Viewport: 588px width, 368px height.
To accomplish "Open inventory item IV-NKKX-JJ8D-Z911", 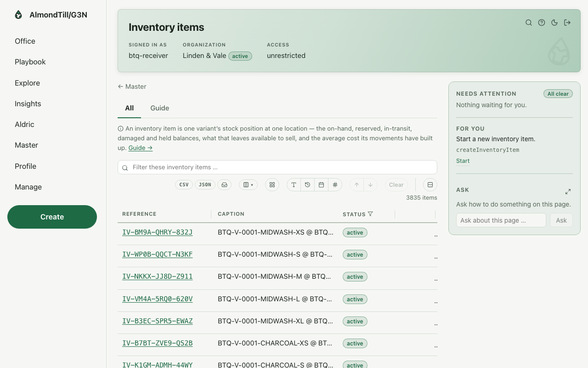I will (158, 277).
